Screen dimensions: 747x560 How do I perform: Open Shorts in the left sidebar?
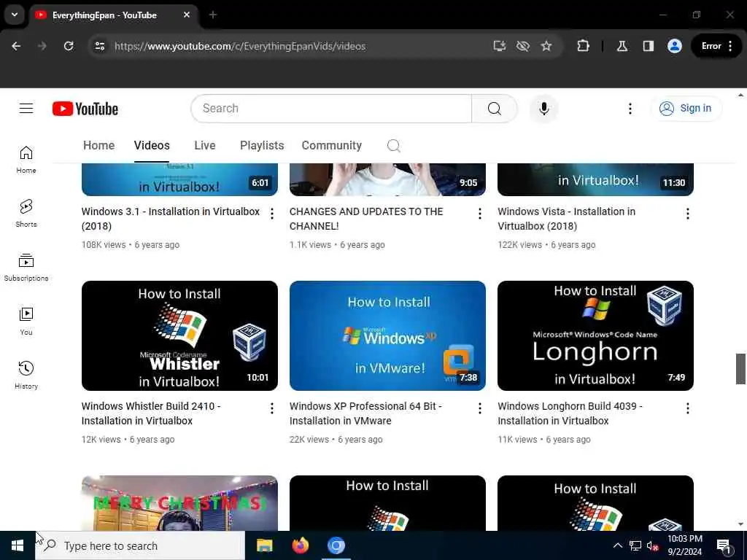[26, 214]
